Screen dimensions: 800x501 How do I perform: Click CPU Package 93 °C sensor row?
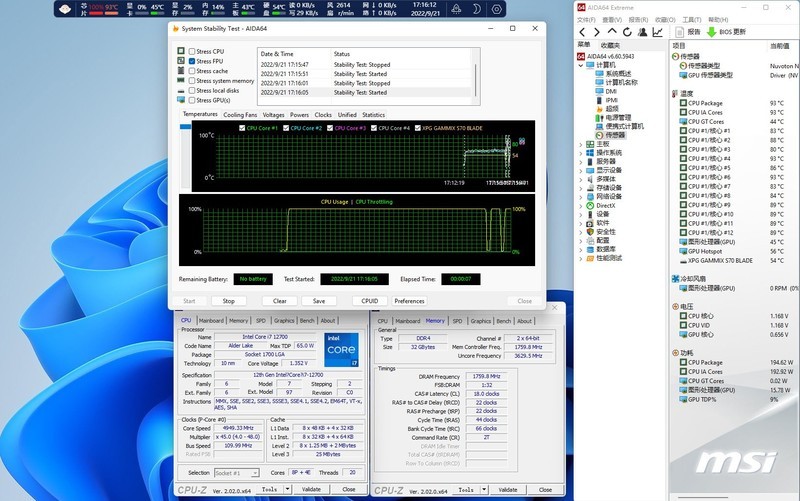(735, 103)
